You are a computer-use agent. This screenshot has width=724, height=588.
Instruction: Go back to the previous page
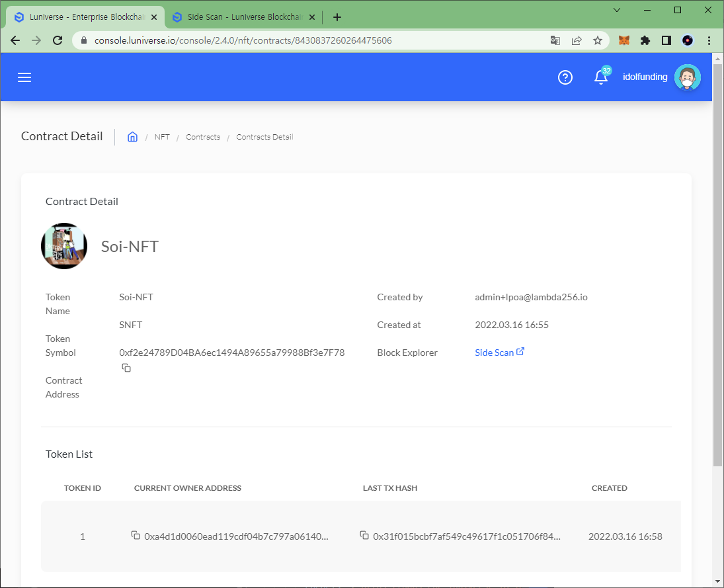pyautogui.click(x=15, y=40)
